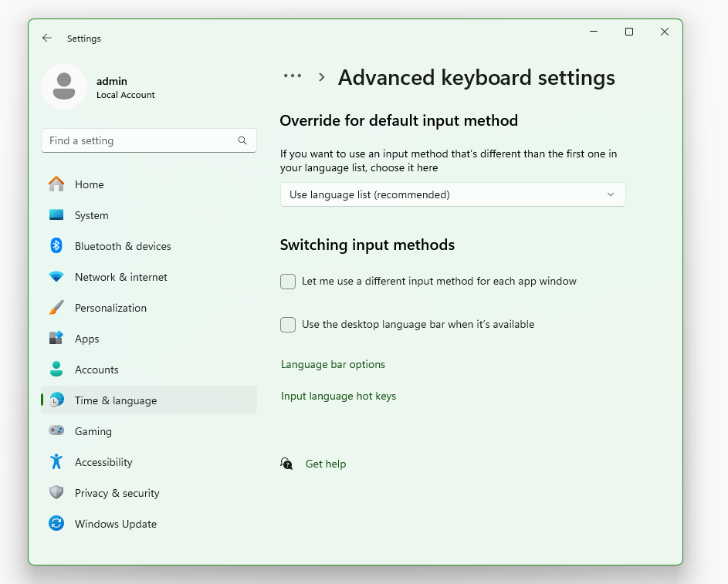Viewport: 728px width, 584px height.
Task: Select Bluetooth & devices category
Action: [148, 246]
